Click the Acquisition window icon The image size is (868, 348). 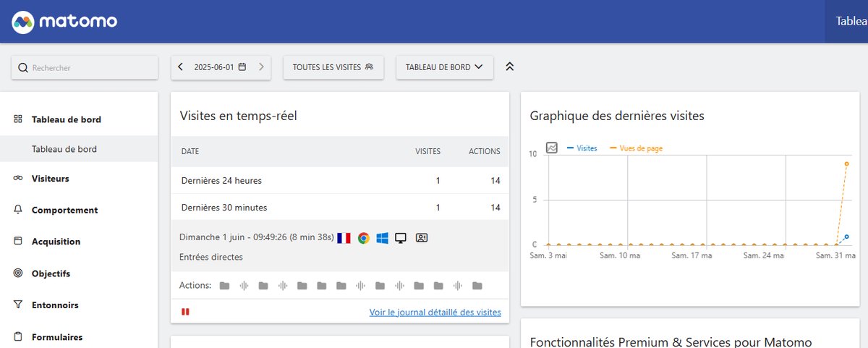pos(18,242)
